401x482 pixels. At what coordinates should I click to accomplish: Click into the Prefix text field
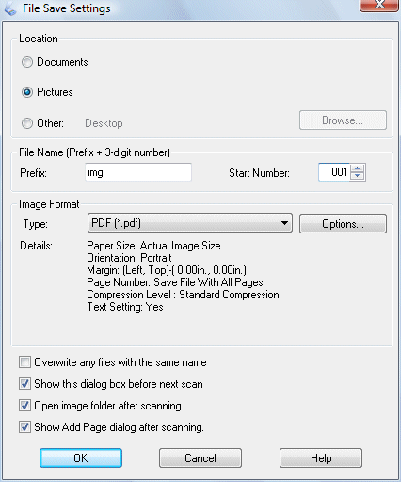pyautogui.click(x=138, y=172)
